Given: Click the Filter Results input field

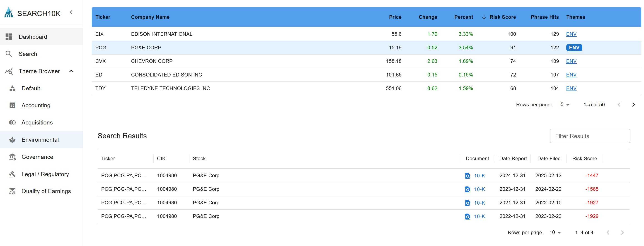Looking at the screenshot, I should [590, 136].
